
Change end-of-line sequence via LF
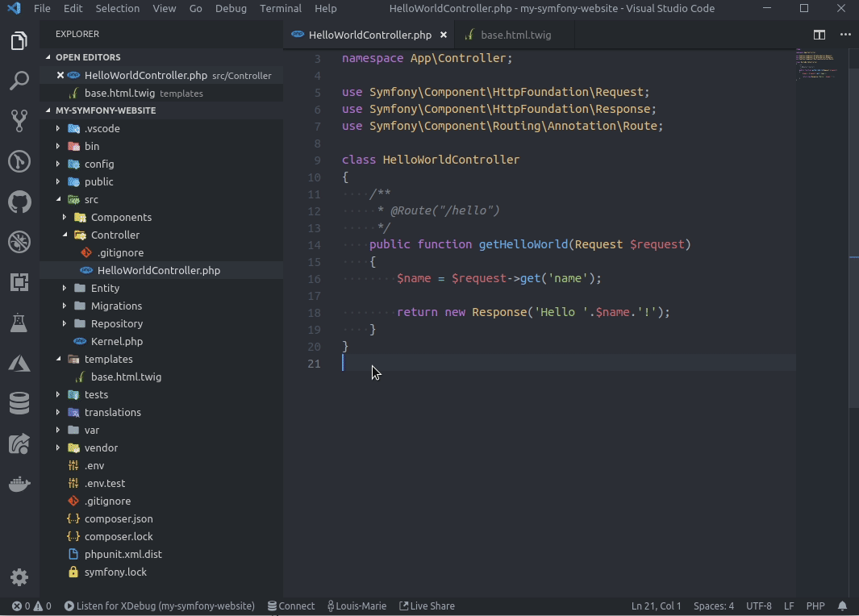pos(789,606)
